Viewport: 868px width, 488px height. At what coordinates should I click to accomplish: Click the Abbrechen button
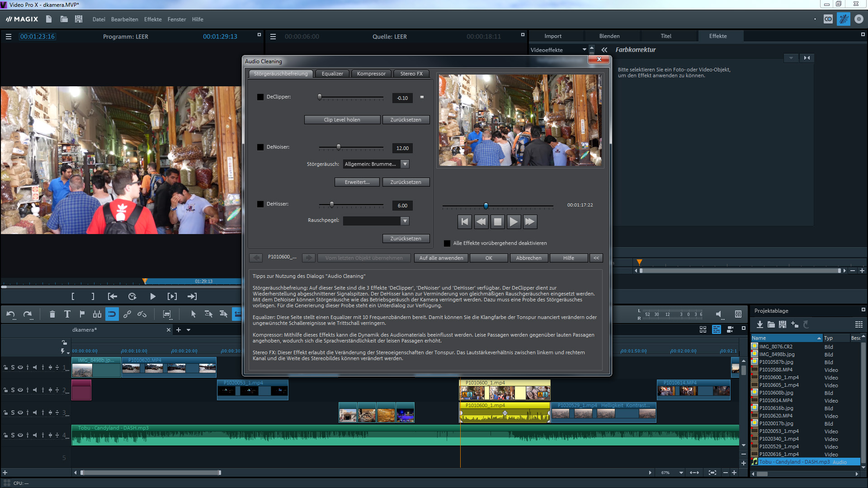(529, 258)
